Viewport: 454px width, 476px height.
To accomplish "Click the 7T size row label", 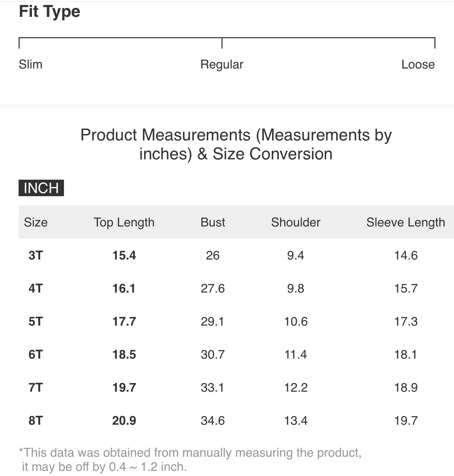I will [x=36, y=388].
